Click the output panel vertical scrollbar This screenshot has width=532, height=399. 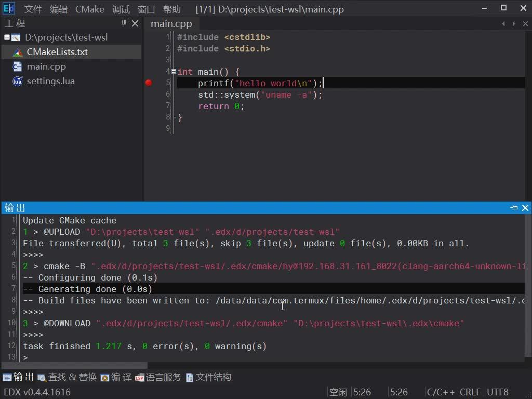coord(528,285)
